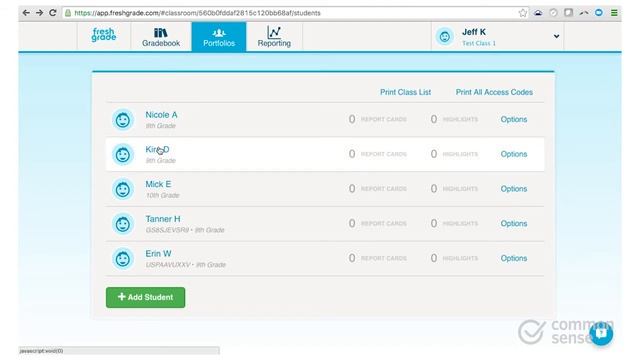Click Kira D's avatar icon
Image resolution: width=640 pixels, height=360 pixels.
tap(123, 155)
